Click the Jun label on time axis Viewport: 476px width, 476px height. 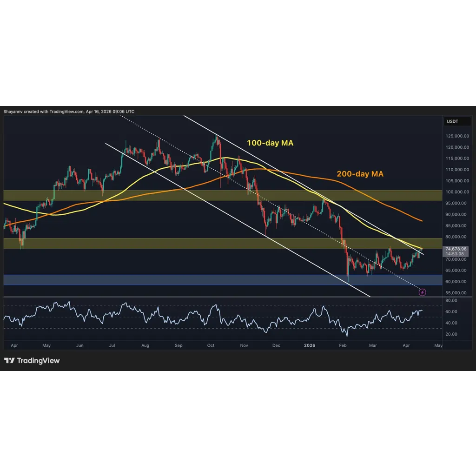tap(80, 345)
